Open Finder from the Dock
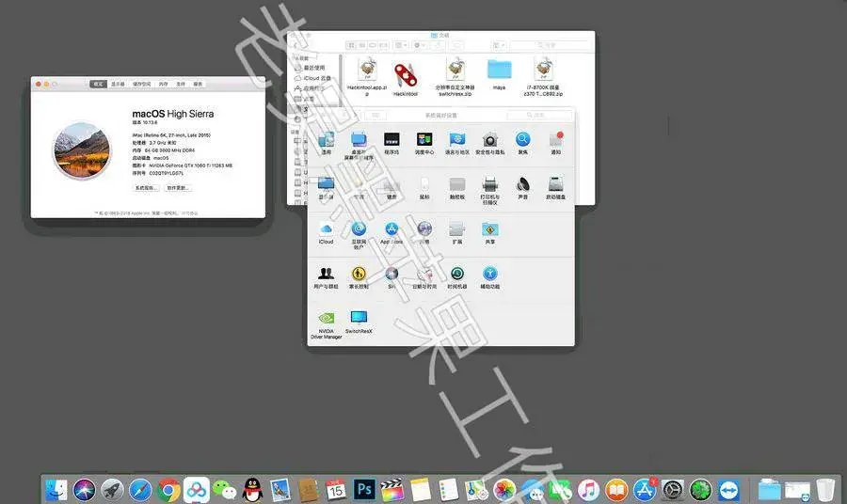 (x=56, y=490)
